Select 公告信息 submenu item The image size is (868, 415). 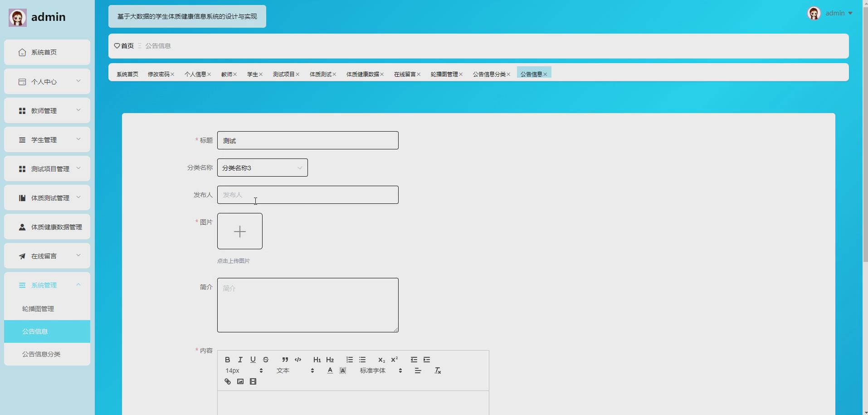click(47, 332)
